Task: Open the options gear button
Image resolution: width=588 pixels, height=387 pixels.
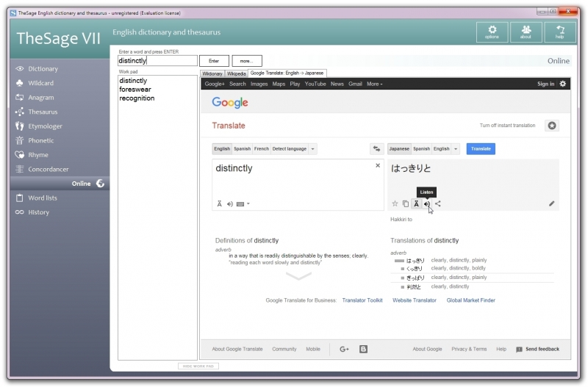Action: [x=492, y=32]
